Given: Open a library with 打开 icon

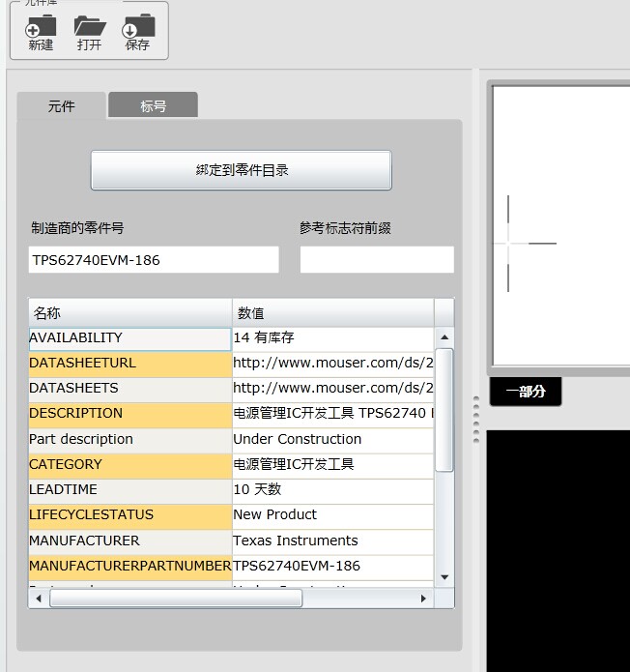Looking at the screenshot, I should coord(90,32).
